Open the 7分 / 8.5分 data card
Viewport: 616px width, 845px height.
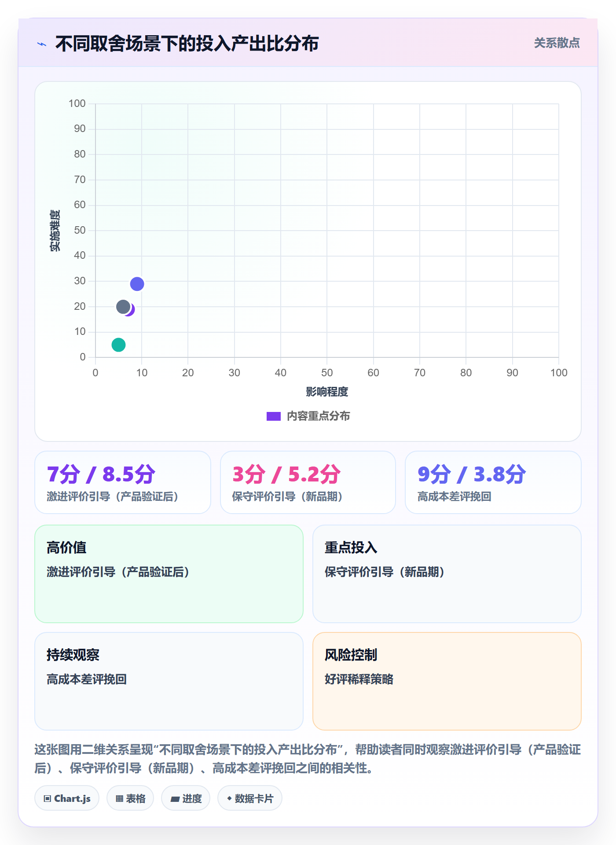coord(123,482)
